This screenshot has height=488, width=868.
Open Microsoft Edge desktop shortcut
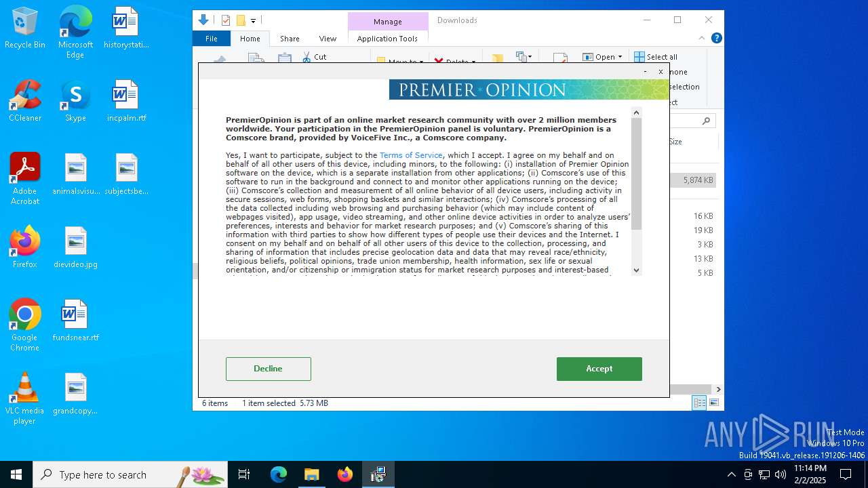tap(75, 33)
